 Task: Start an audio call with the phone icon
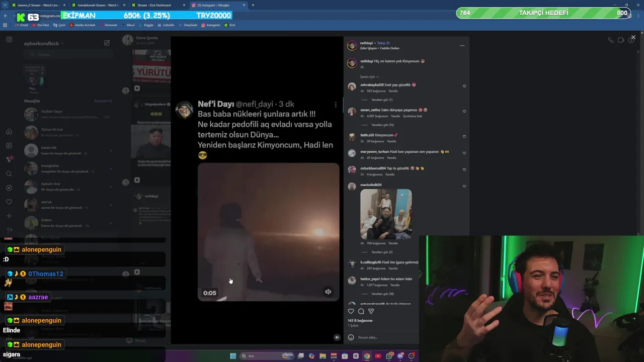tap(610, 40)
